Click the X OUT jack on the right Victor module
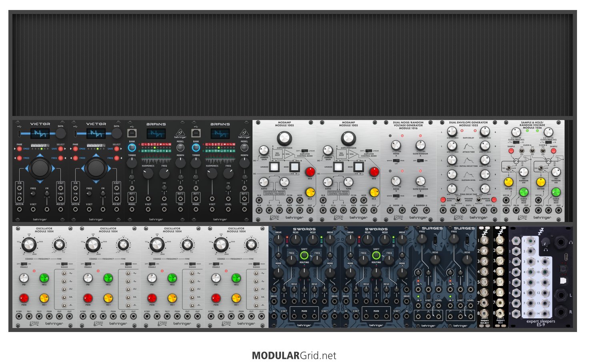 [116, 188]
